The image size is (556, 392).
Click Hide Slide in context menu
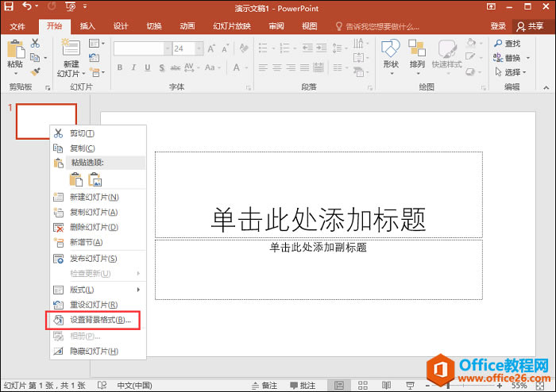pyautogui.click(x=98, y=352)
